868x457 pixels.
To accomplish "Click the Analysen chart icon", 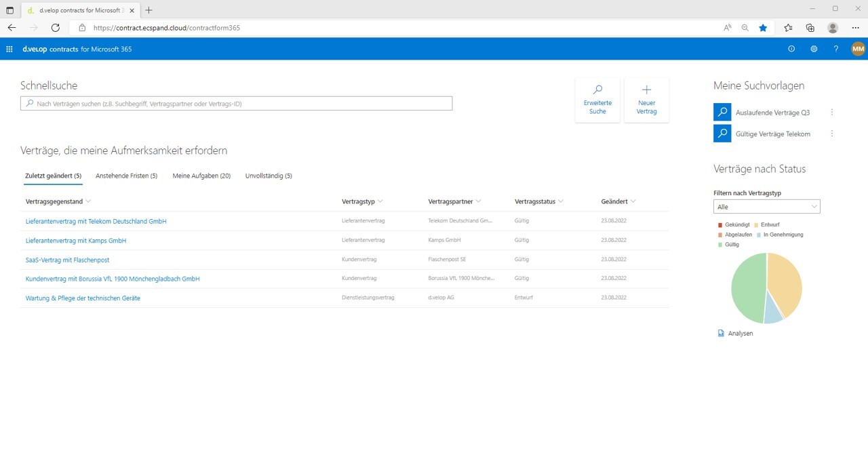I will tap(721, 333).
